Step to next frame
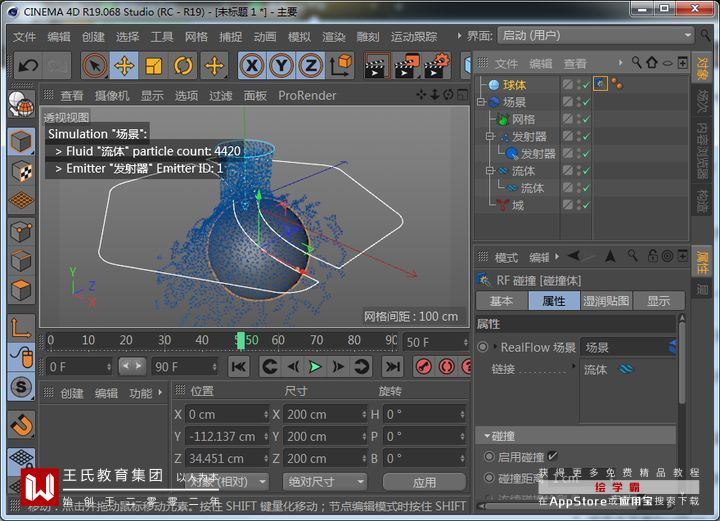Screen dimensions: 720x521 click(338, 367)
